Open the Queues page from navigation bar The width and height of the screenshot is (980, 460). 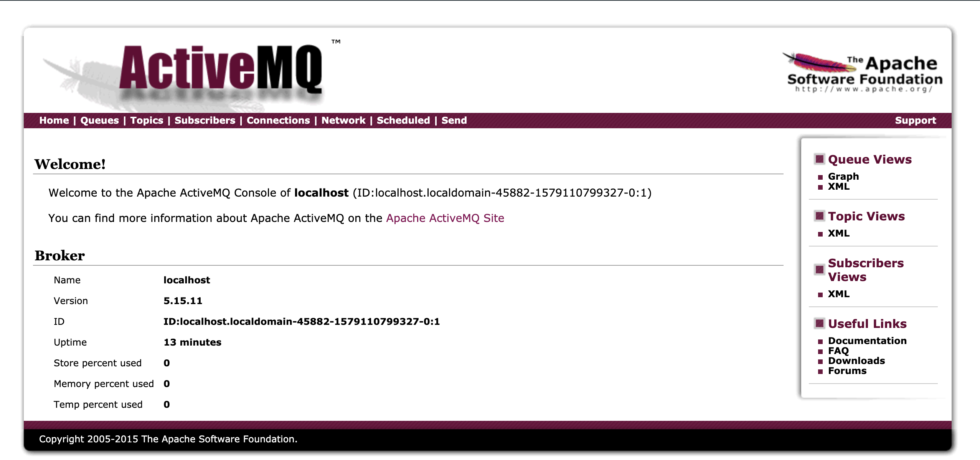(x=99, y=121)
